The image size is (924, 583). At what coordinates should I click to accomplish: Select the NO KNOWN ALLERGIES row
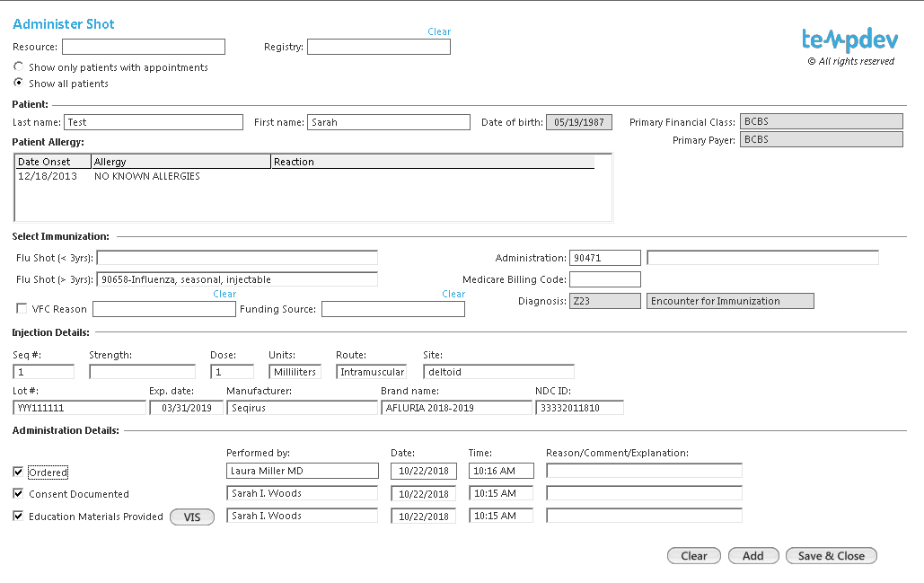305,176
